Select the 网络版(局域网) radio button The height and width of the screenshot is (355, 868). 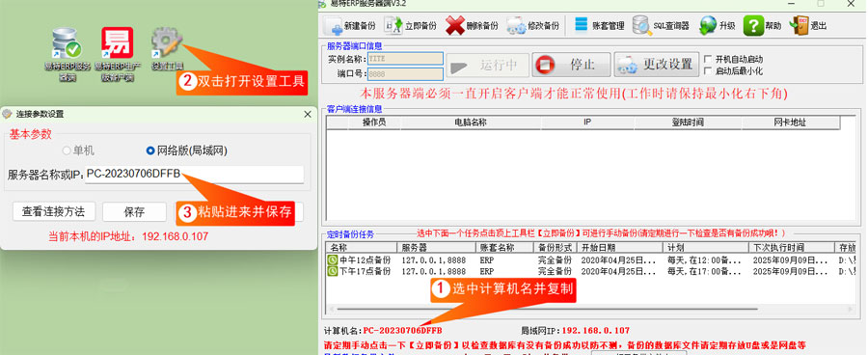(x=150, y=150)
